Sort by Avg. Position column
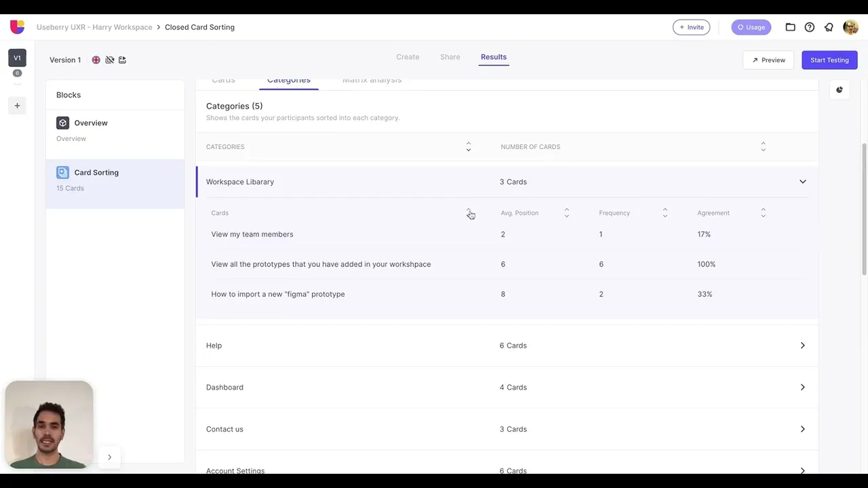Screen dimensions: 868x488 coord(566,213)
